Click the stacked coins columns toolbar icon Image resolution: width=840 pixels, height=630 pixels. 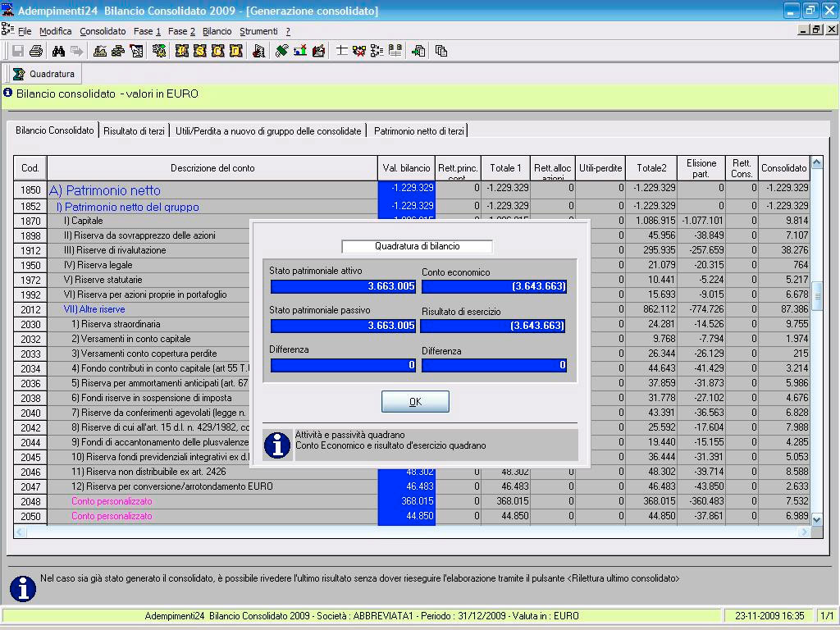point(395,51)
